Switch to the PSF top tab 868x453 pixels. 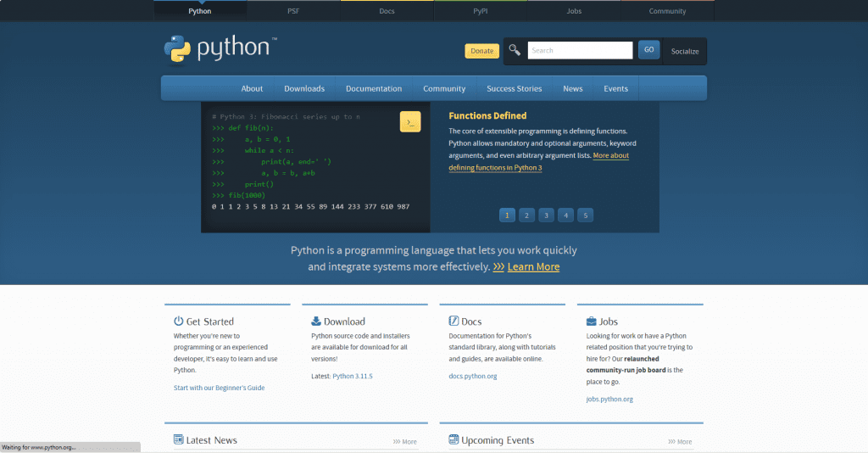click(293, 11)
